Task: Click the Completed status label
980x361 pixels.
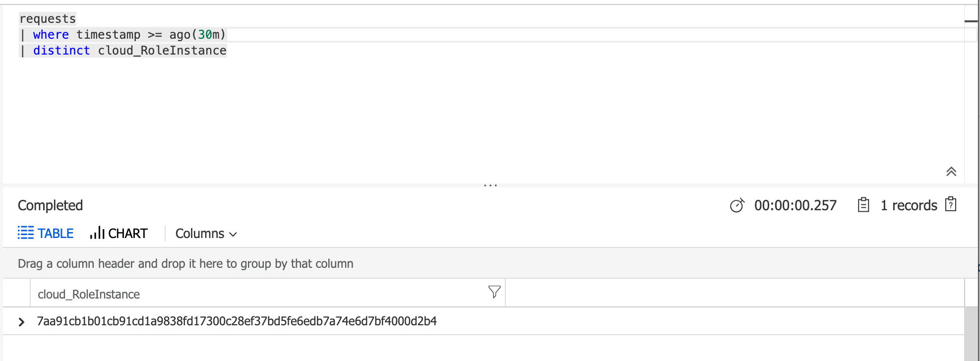Action: pyautogui.click(x=50, y=205)
